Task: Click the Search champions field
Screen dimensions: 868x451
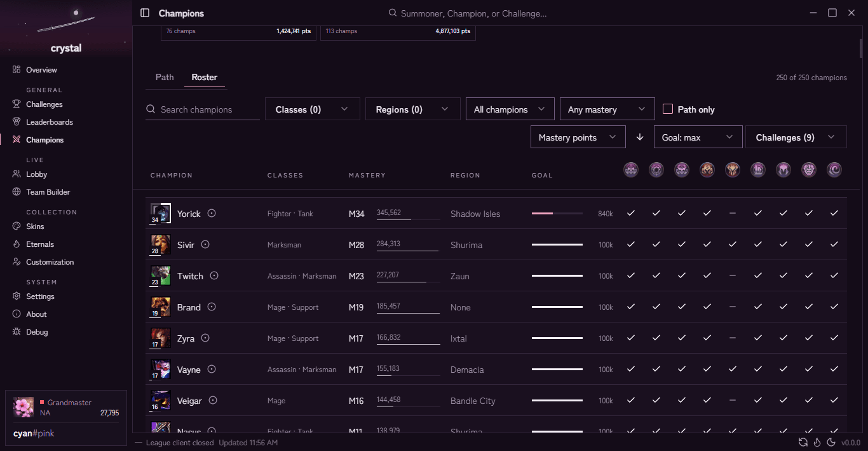Action: coord(203,109)
